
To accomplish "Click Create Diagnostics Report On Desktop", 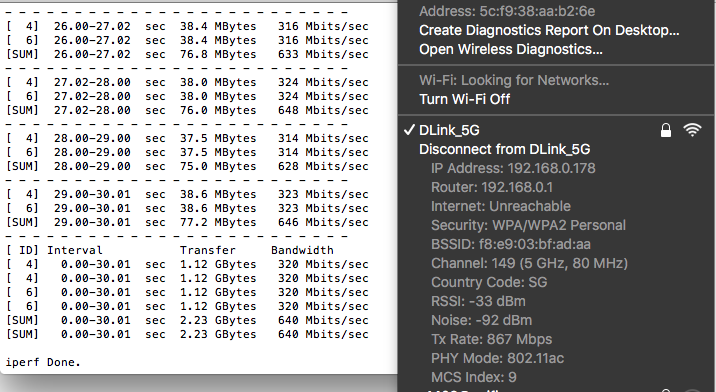I will tap(549, 30).
